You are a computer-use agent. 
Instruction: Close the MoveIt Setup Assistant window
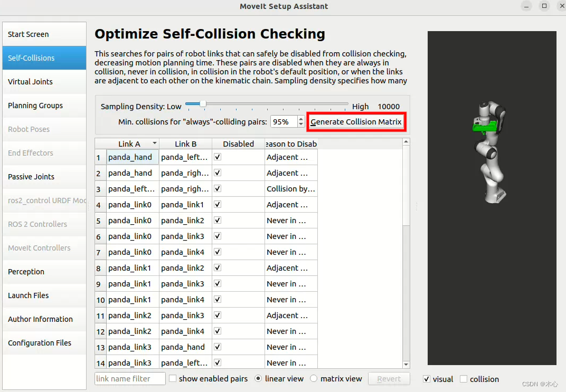pyautogui.click(x=562, y=6)
